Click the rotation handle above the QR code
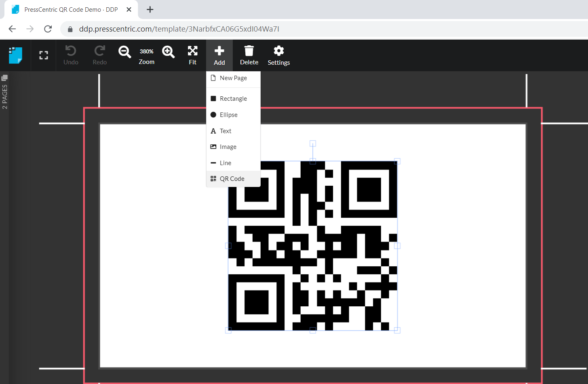588x384 pixels. coord(313,143)
